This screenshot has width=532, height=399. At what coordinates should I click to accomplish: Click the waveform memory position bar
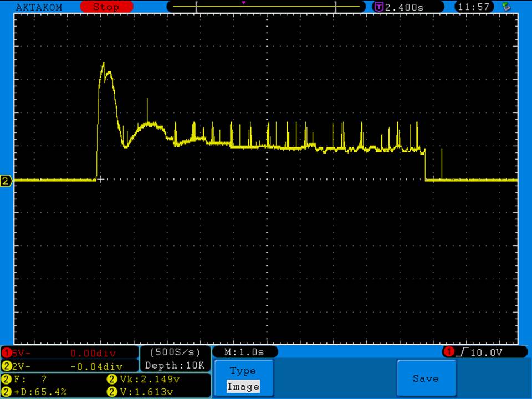click(x=266, y=7)
